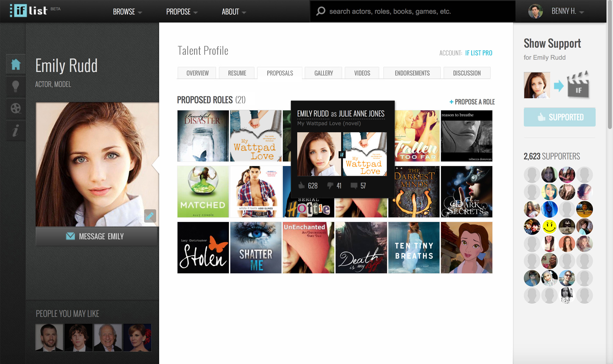613x364 pixels.
Task: Open the Benny H. account menu
Action: click(567, 11)
